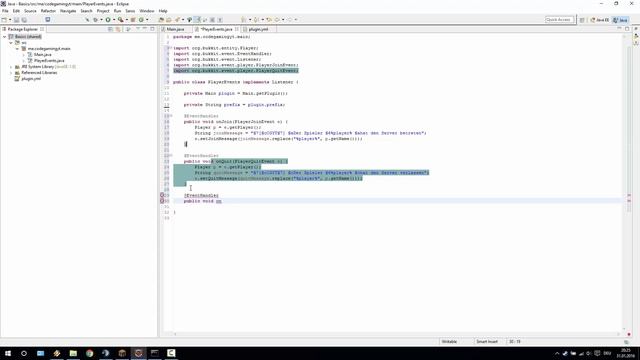The image size is (640, 360).
Task: Open the Navigate menu
Action: [x=68, y=11]
